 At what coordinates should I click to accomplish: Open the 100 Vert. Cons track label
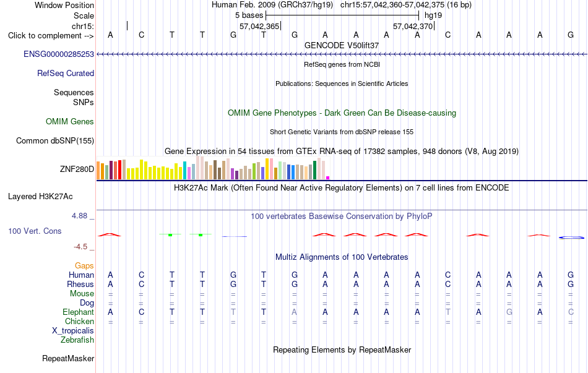click(35, 231)
